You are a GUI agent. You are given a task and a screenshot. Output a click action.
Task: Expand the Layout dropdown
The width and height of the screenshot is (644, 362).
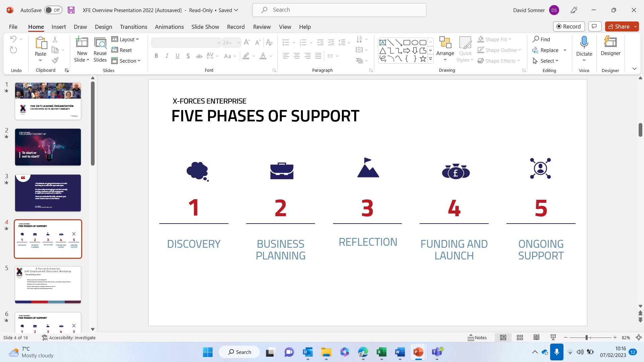pos(125,39)
